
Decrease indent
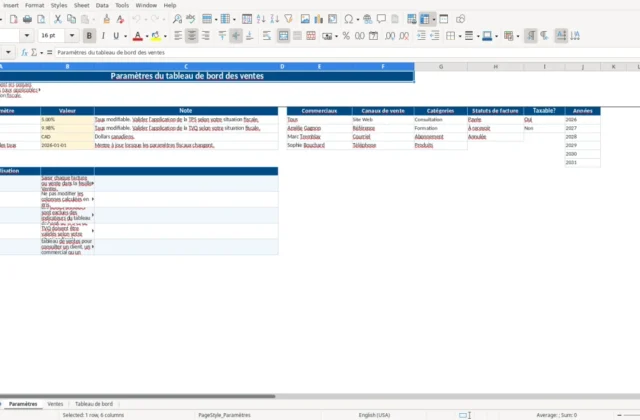[435, 36]
